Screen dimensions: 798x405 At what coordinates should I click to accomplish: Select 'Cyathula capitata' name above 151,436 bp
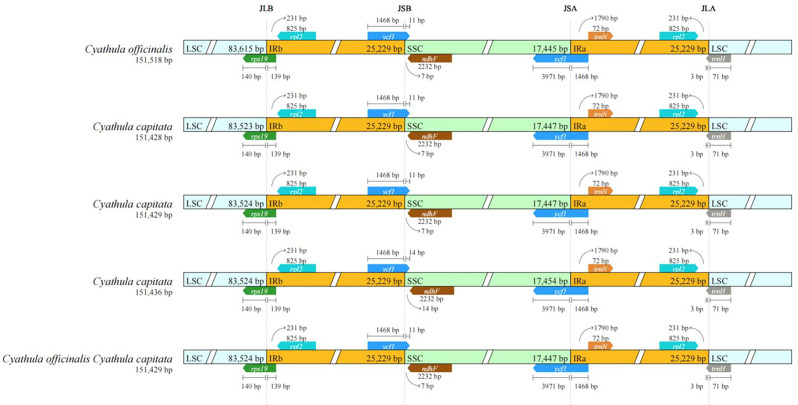(133, 282)
